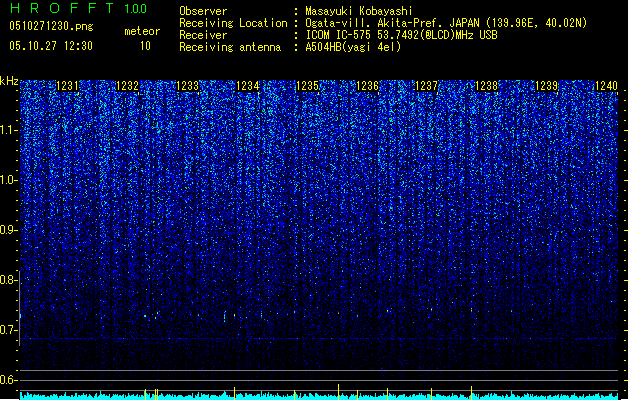
Task: Click the Receiving Location value text
Action: point(446,23)
